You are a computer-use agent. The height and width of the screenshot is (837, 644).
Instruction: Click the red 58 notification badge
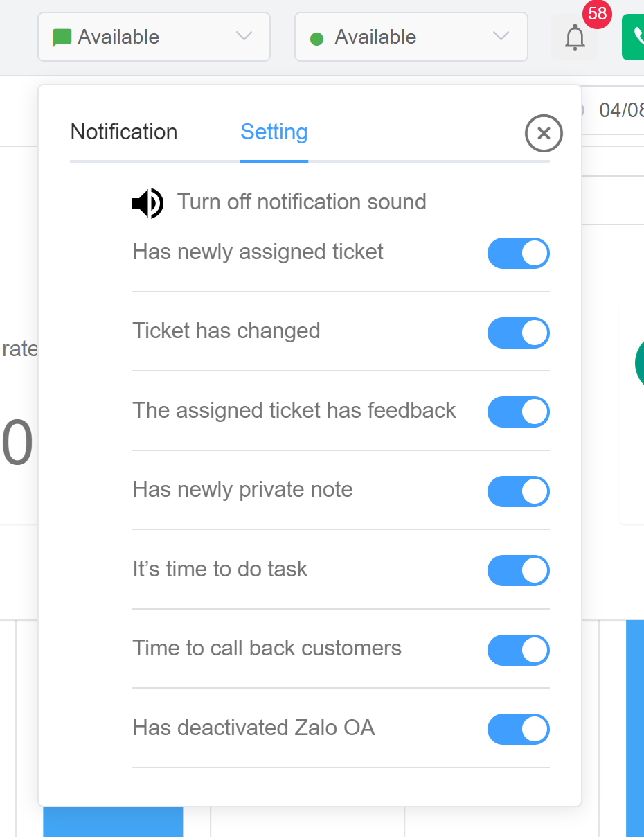(x=597, y=15)
